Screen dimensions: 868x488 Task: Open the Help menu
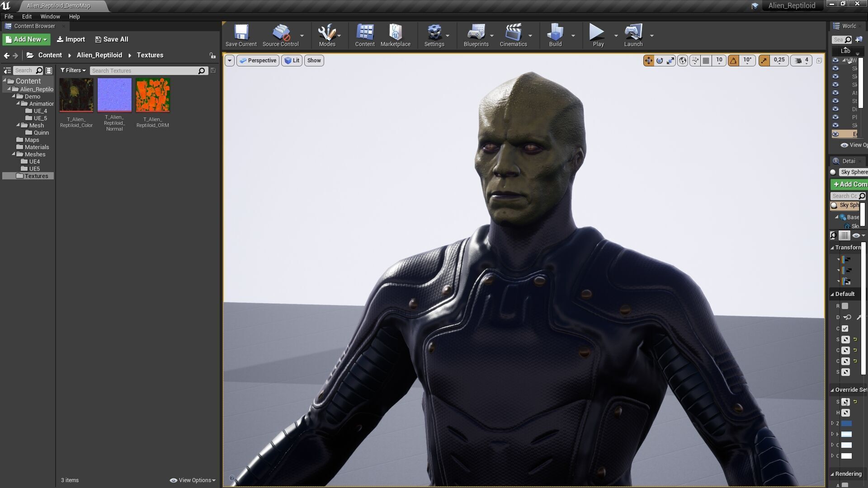74,16
